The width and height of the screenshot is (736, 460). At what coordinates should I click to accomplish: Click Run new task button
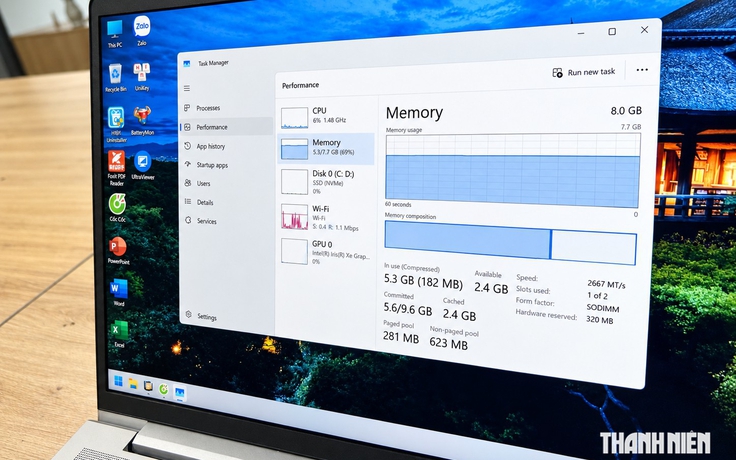point(583,72)
